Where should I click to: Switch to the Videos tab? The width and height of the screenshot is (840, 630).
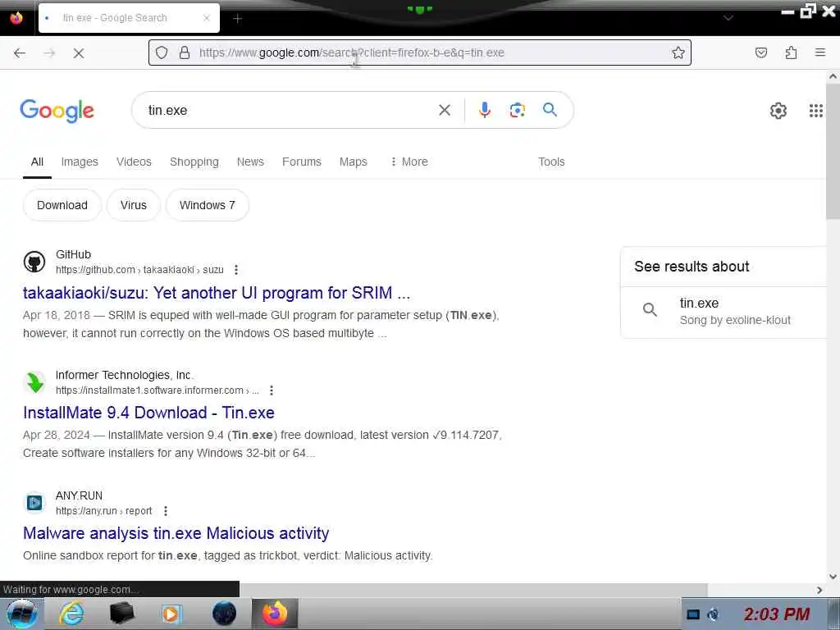[134, 162]
